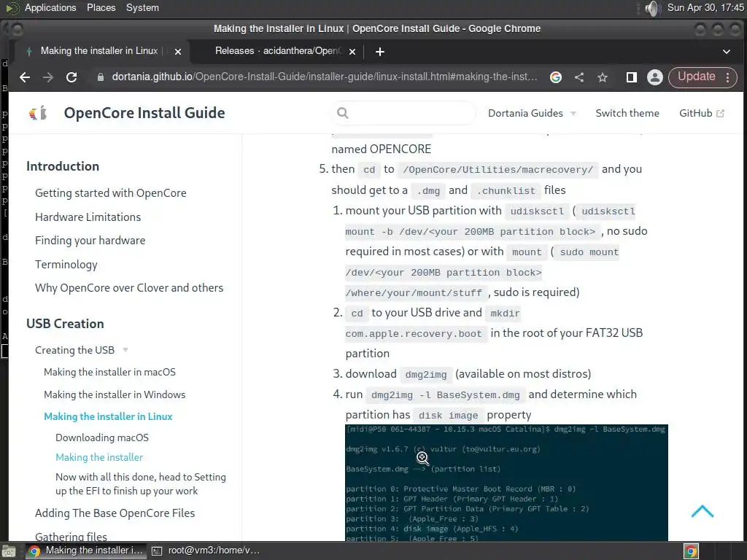This screenshot has height=560, width=747.
Task: Open the GitHub link
Action: tap(702, 113)
